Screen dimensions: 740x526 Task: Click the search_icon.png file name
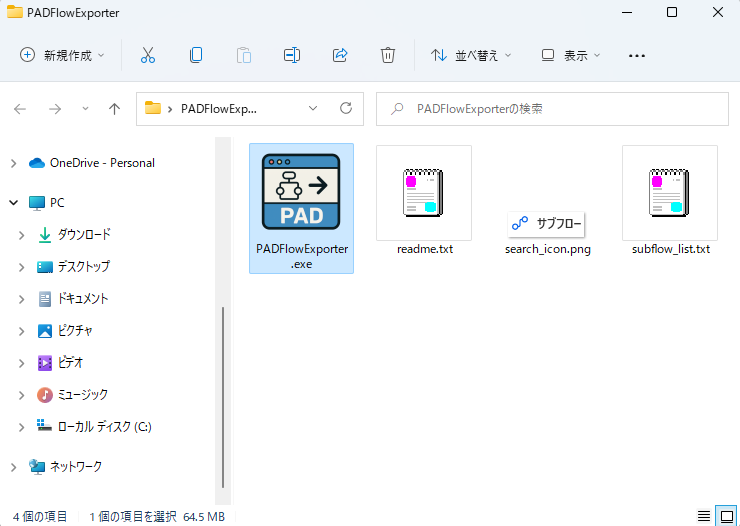(x=547, y=249)
